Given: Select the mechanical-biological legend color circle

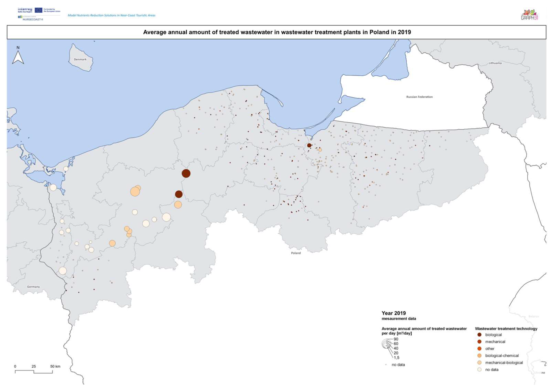Looking at the screenshot, I should click(479, 363).
